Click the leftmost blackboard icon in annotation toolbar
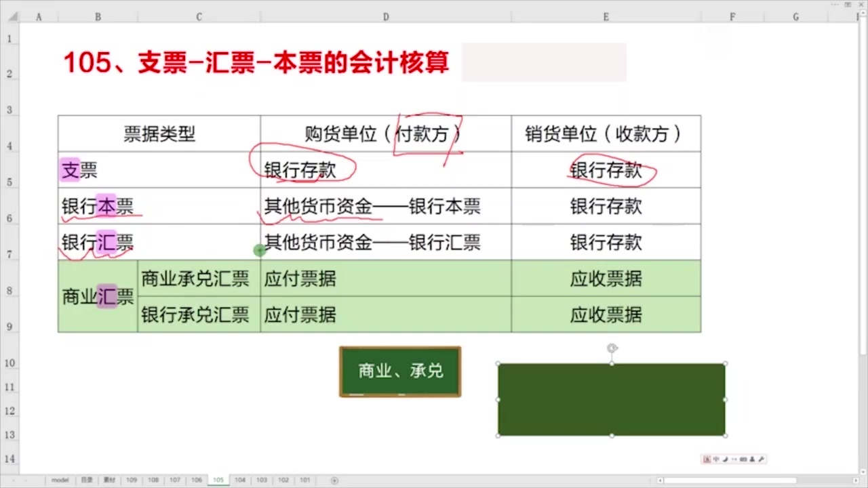 (x=706, y=459)
